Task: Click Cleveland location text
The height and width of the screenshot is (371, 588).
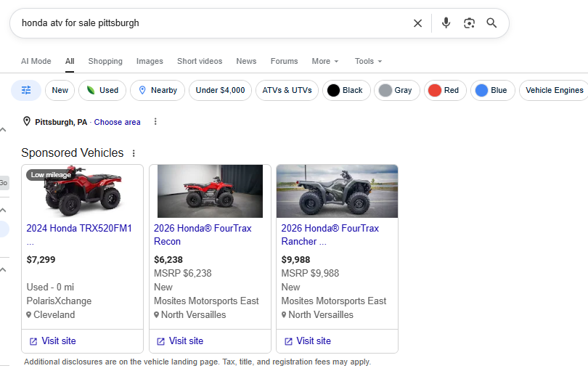Action: click(x=54, y=314)
